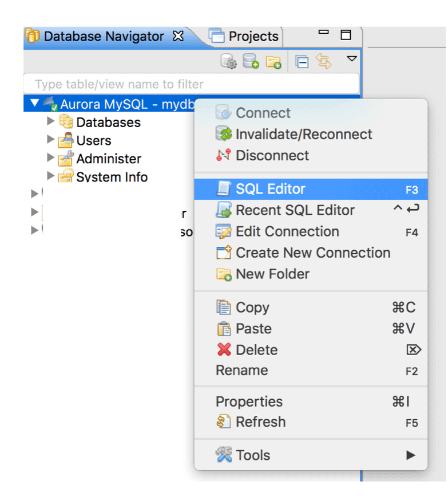Expand third collapsed node below System Info
448x504 pixels.
34,230
